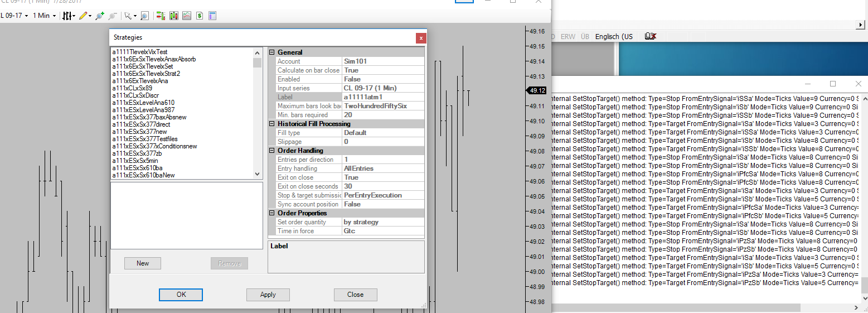Click the New strategy button

tap(143, 263)
